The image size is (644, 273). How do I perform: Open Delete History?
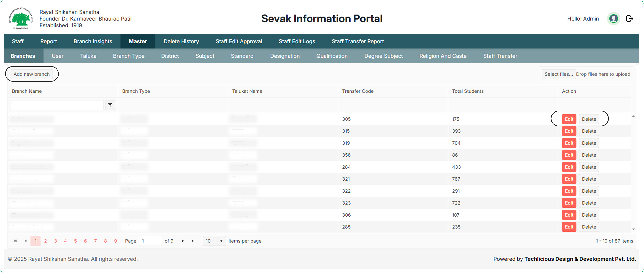tap(181, 41)
